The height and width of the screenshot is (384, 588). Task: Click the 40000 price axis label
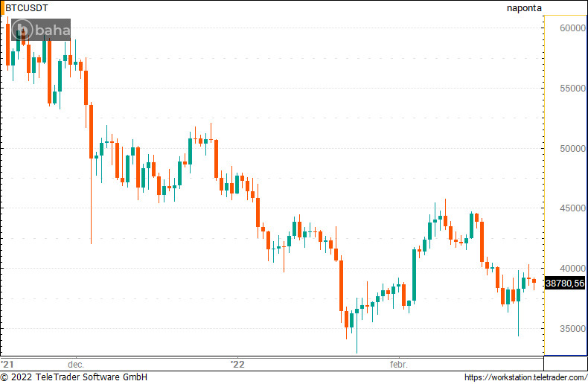coord(572,269)
